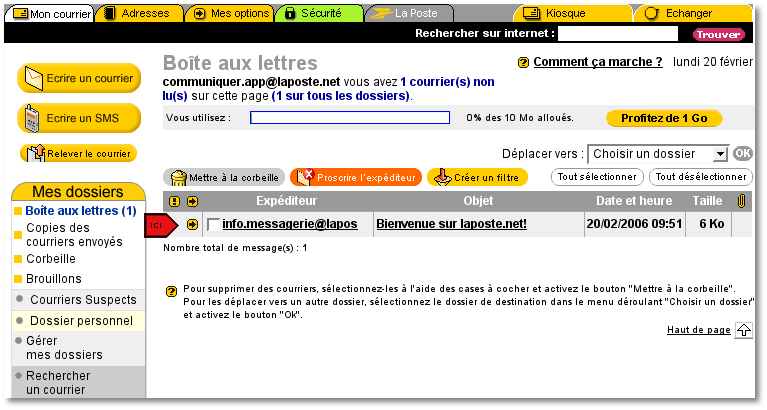
Task: Click Ecrire un courrier button
Action: [x=79, y=78]
